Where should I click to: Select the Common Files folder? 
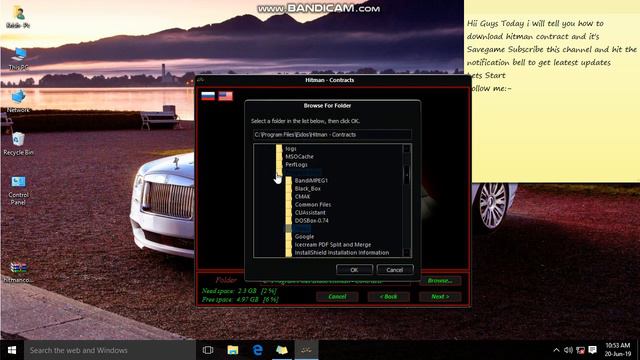pyautogui.click(x=313, y=204)
